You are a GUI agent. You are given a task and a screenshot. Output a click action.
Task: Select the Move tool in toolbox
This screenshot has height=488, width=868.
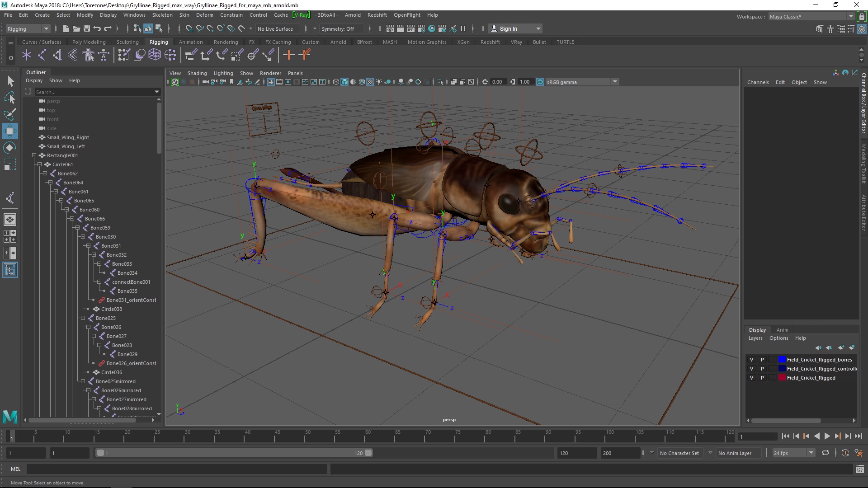(10, 131)
